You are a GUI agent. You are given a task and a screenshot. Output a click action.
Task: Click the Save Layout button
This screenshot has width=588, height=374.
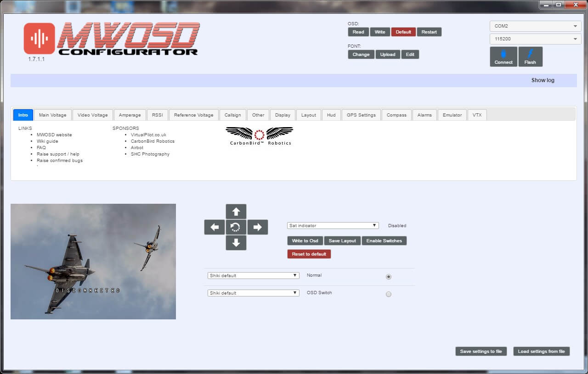click(342, 240)
